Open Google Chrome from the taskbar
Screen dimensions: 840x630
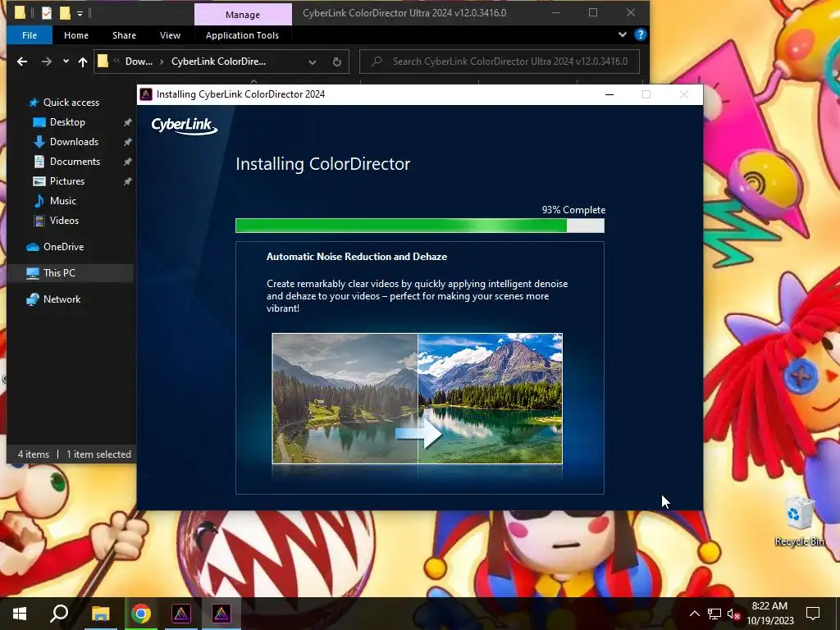(x=141, y=614)
